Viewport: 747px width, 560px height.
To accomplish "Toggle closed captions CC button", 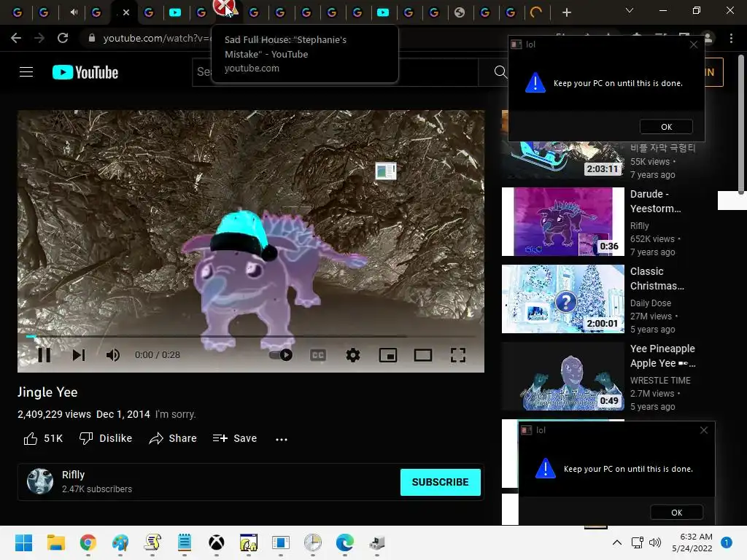I will 318,355.
